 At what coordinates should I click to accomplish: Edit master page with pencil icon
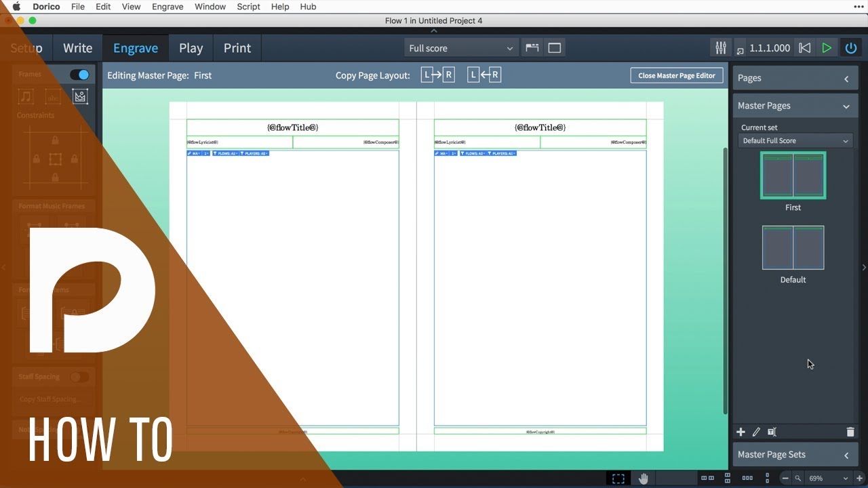[756, 432]
